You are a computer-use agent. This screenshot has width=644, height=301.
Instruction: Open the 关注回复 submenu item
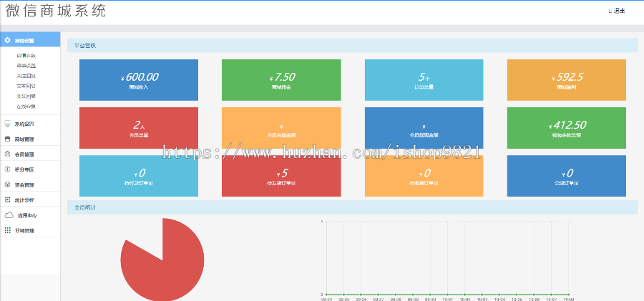[x=26, y=76]
